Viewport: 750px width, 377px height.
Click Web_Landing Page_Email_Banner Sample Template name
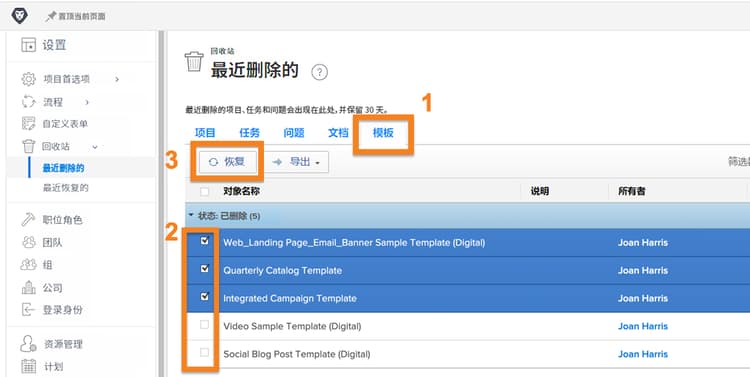[x=354, y=243]
